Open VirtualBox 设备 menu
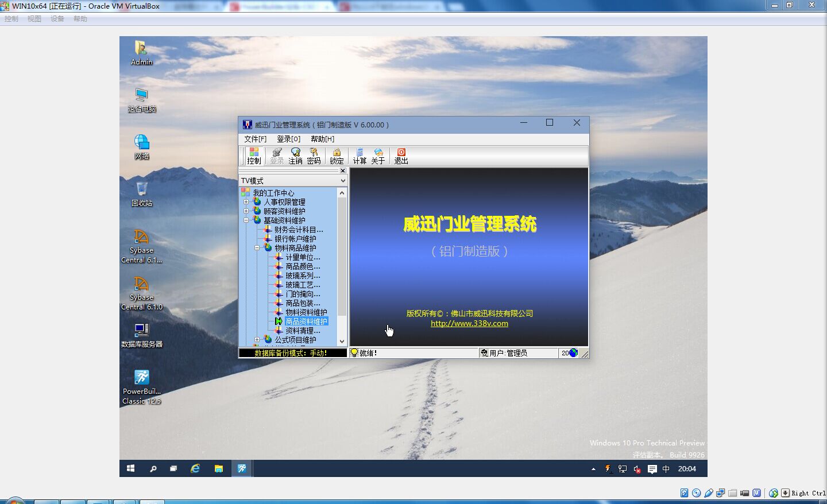This screenshot has height=504, width=827. [57, 19]
